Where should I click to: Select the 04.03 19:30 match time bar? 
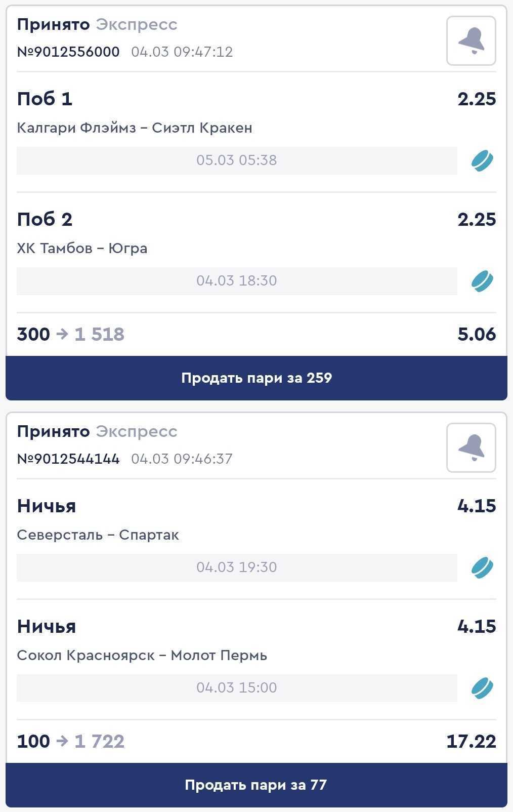pyautogui.click(x=236, y=567)
